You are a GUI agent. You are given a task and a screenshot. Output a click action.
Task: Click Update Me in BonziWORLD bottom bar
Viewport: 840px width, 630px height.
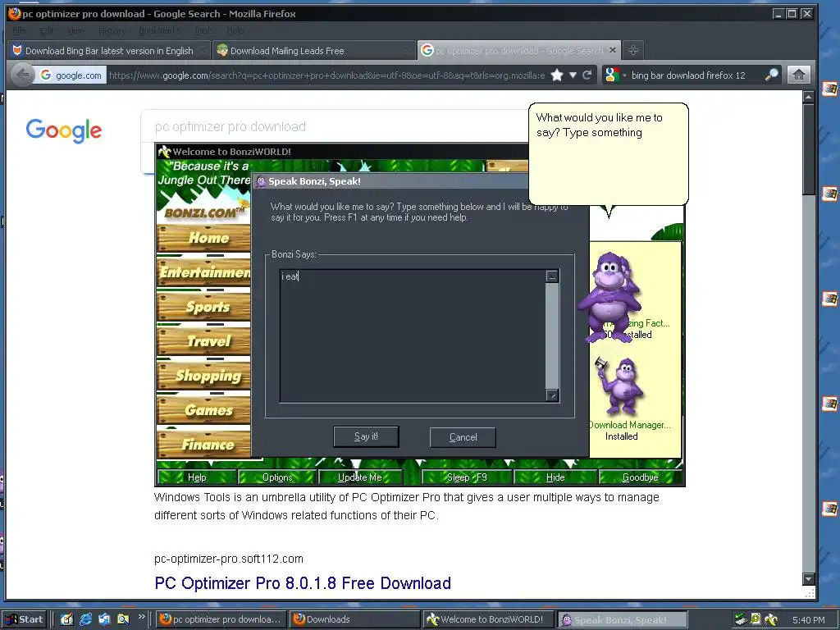click(359, 477)
